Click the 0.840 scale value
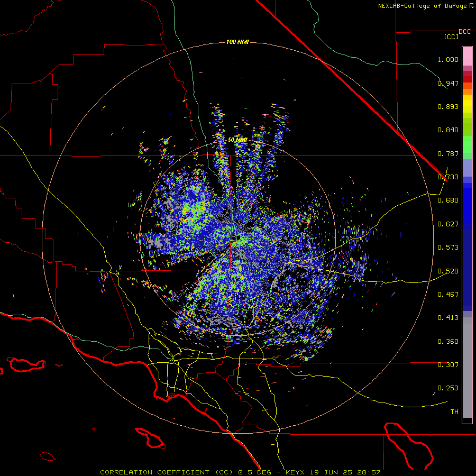This screenshot has width=476, height=476. tap(448, 130)
